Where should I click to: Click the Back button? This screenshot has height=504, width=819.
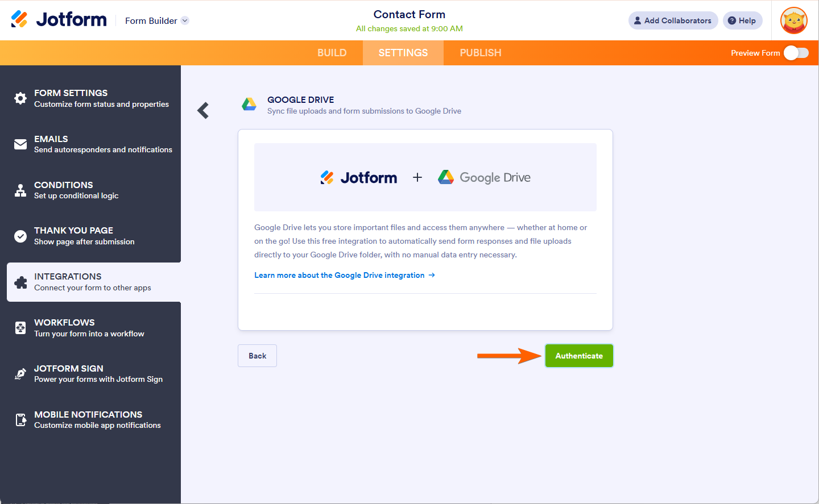[257, 356]
